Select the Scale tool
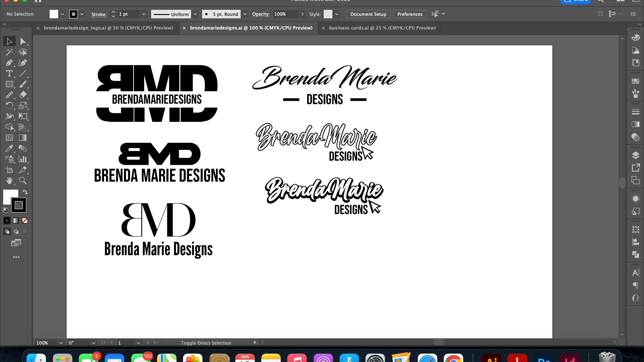The image size is (644, 362). [x=23, y=106]
